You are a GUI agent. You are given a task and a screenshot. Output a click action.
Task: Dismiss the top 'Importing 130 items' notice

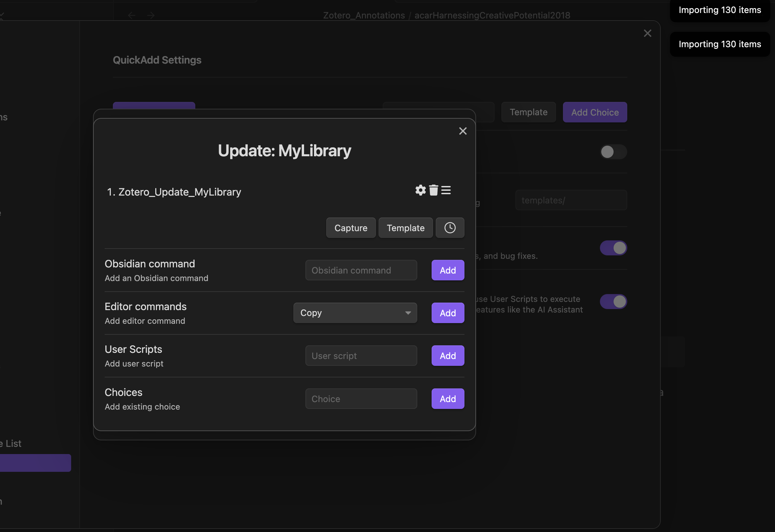(x=720, y=10)
